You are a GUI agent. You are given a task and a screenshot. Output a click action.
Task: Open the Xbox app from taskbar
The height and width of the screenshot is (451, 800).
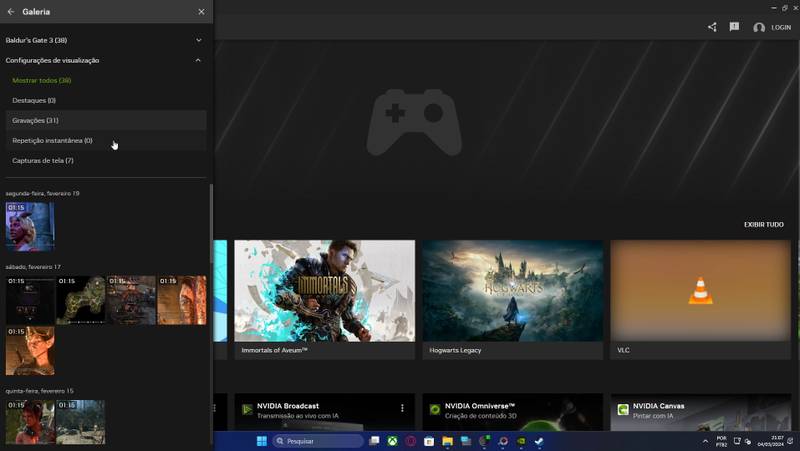click(392, 441)
